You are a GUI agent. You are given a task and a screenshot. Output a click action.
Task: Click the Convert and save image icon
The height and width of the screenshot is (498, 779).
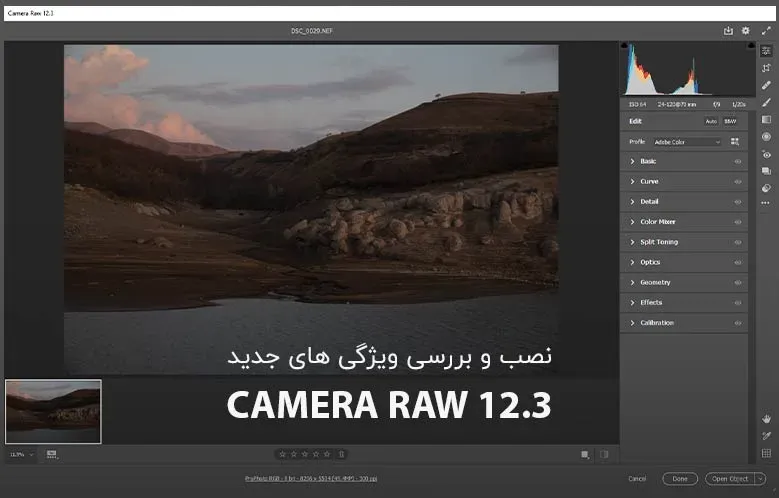[x=728, y=31]
